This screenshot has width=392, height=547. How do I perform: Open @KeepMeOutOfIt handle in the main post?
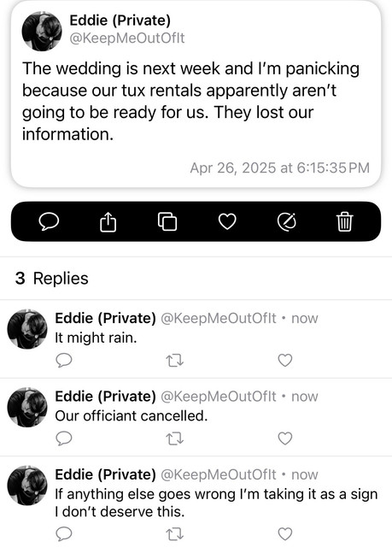(x=127, y=38)
